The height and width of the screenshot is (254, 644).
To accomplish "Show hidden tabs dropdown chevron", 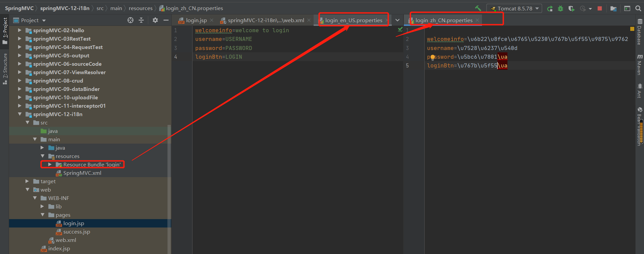I will [x=397, y=20].
